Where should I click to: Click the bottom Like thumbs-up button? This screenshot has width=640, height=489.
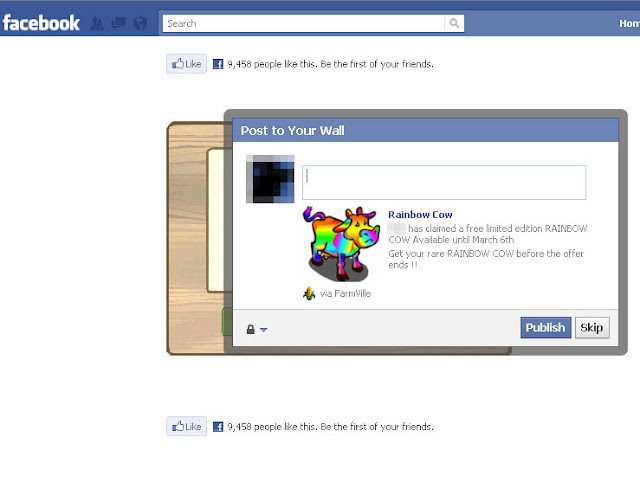[187, 426]
